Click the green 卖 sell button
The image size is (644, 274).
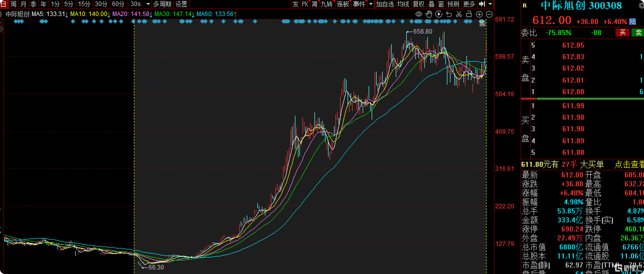pyautogui.click(x=638, y=33)
